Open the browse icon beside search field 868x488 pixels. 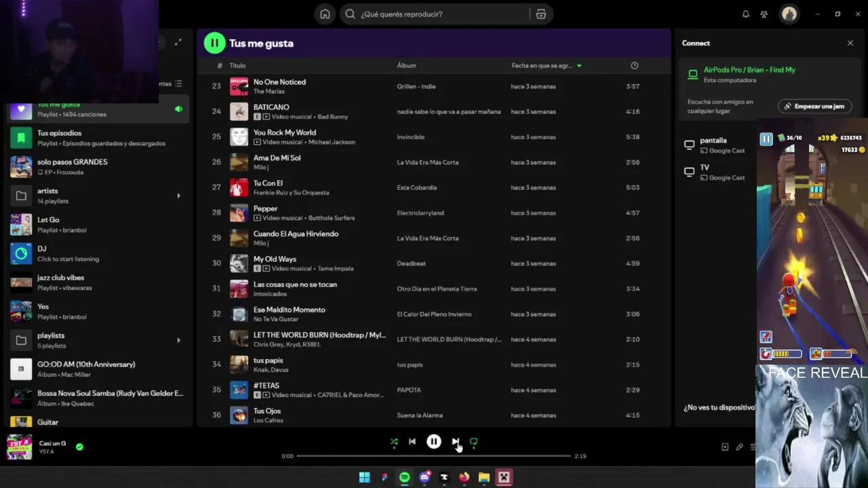coord(541,14)
